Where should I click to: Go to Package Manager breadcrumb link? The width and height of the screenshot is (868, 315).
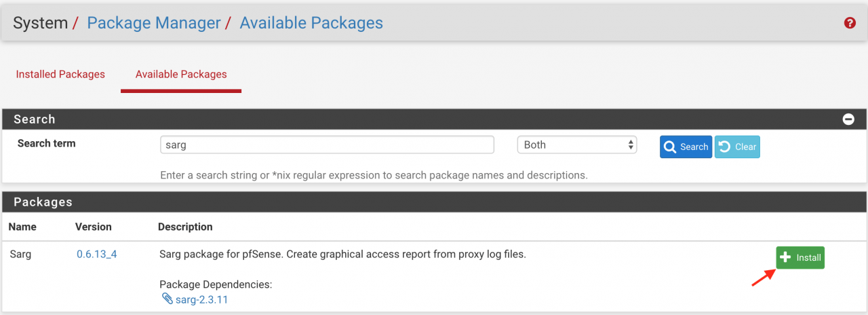tap(154, 23)
